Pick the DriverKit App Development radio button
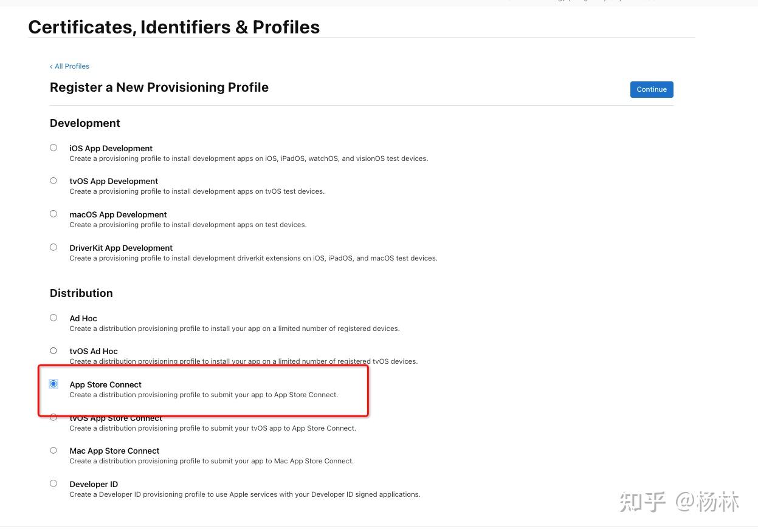Screen dimensions: 758x532 point(53,247)
